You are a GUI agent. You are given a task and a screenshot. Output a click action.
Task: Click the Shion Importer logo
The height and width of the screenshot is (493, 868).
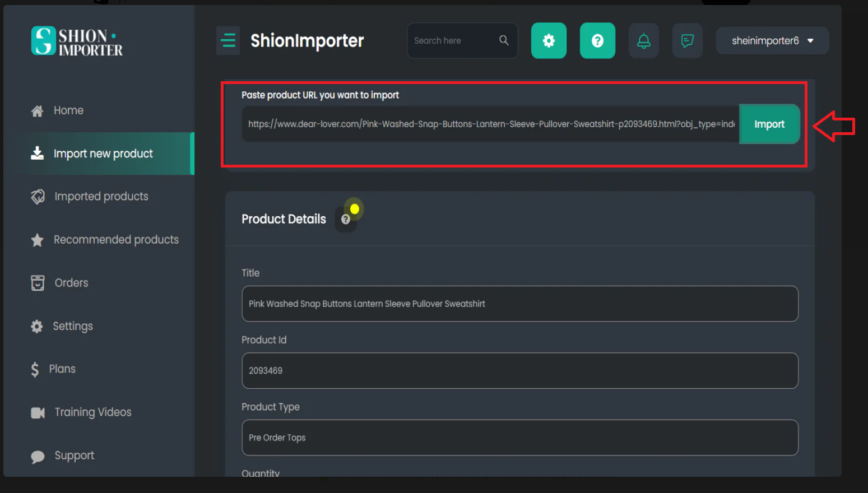[x=77, y=41]
